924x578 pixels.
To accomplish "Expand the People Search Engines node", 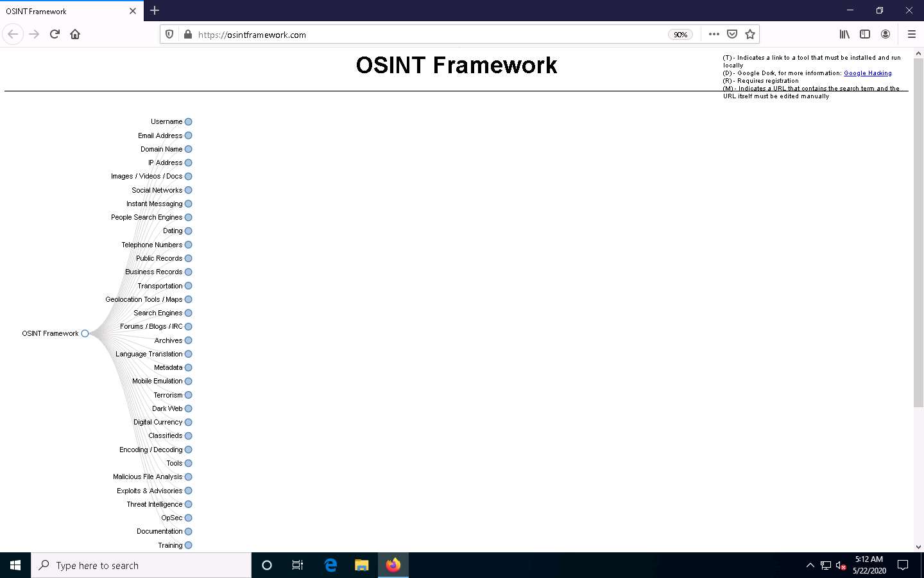I will coord(189,217).
